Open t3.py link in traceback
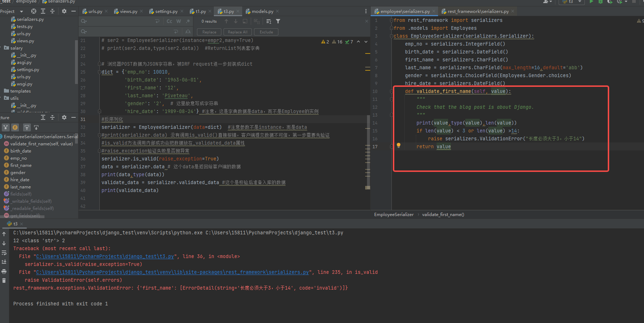This screenshot has width=644, height=323. coord(105,256)
